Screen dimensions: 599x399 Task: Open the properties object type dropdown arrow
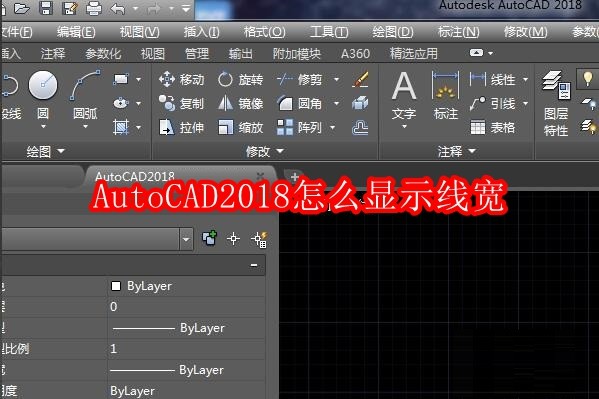[186, 240]
